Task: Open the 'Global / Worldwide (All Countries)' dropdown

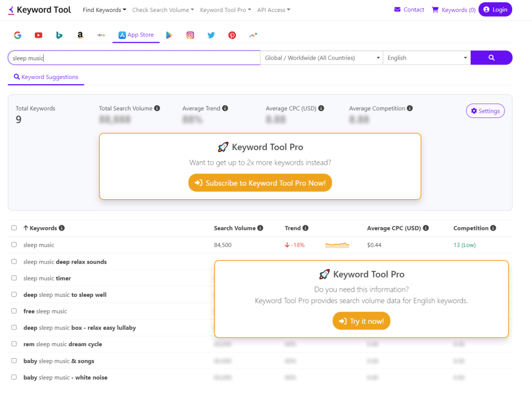Action: click(x=321, y=58)
